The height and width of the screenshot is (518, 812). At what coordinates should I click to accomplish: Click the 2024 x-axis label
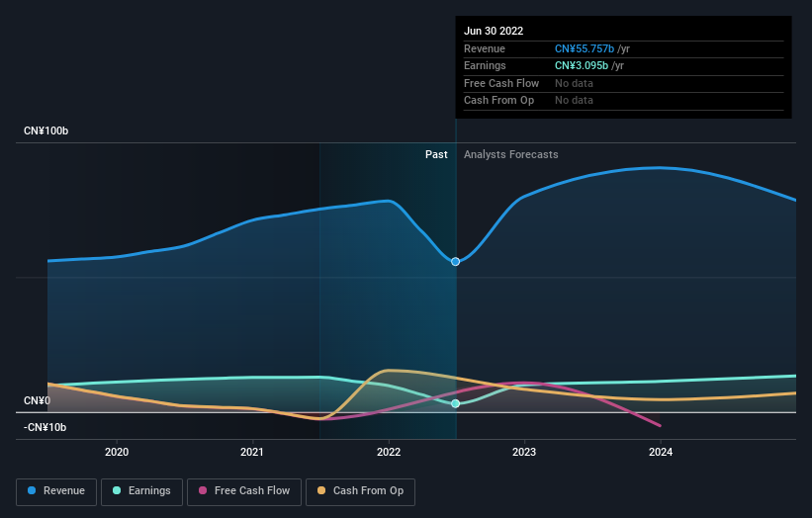click(x=661, y=453)
